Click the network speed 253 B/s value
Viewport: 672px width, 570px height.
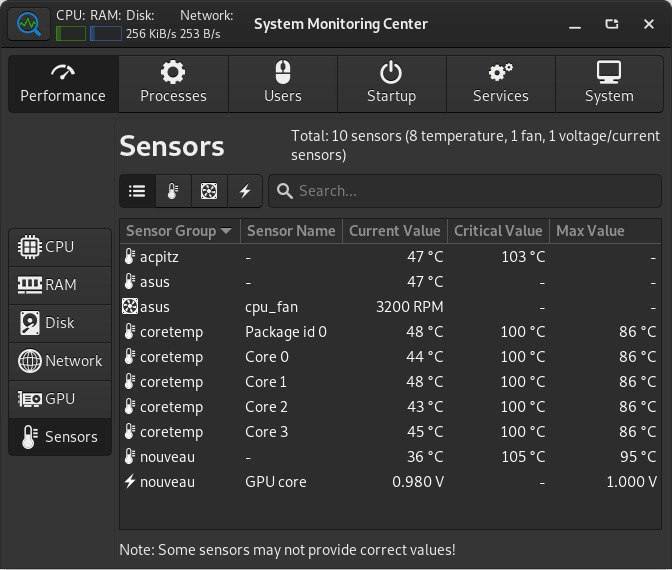(x=200, y=34)
